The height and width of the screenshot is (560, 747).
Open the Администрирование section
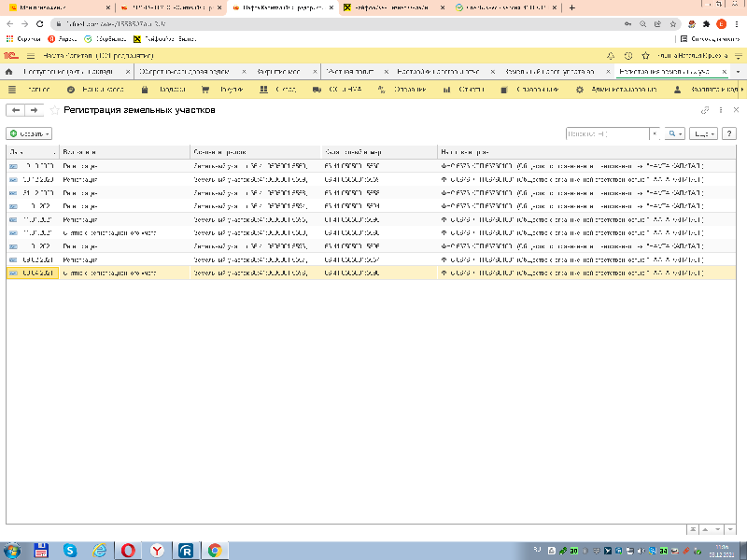[x=616, y=89]
